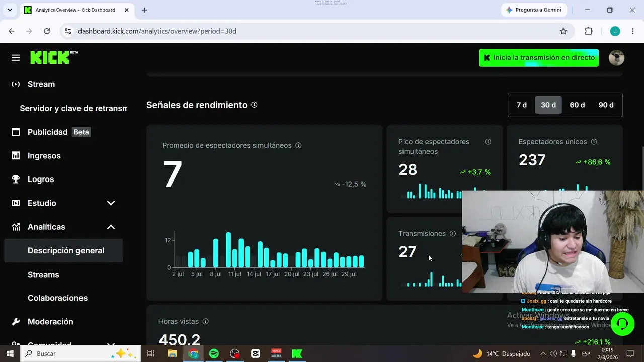Open the Windows Start menu
Viewport: 644px width, 362px height.
(x=10, y=354)
